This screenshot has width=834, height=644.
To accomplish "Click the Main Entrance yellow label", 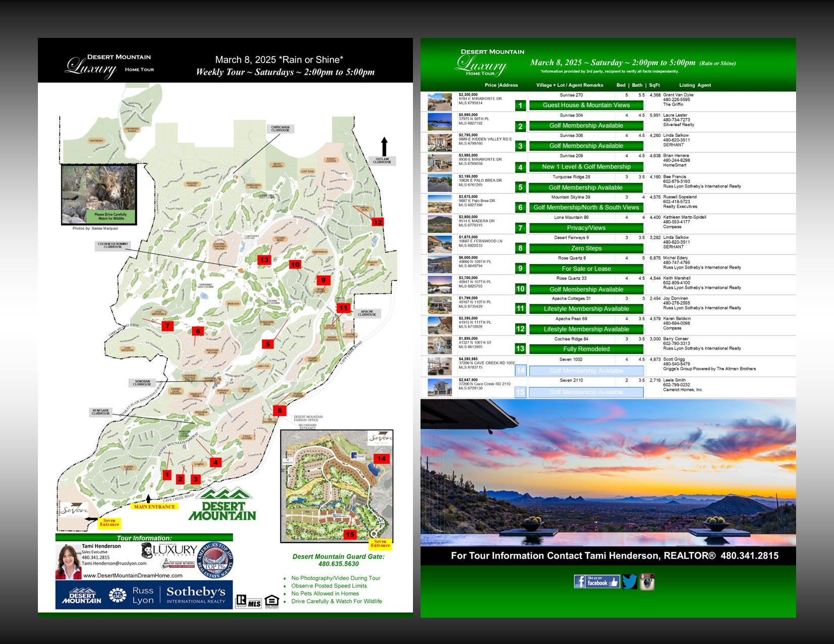I will pyautogui.click(x=154, y=506).
